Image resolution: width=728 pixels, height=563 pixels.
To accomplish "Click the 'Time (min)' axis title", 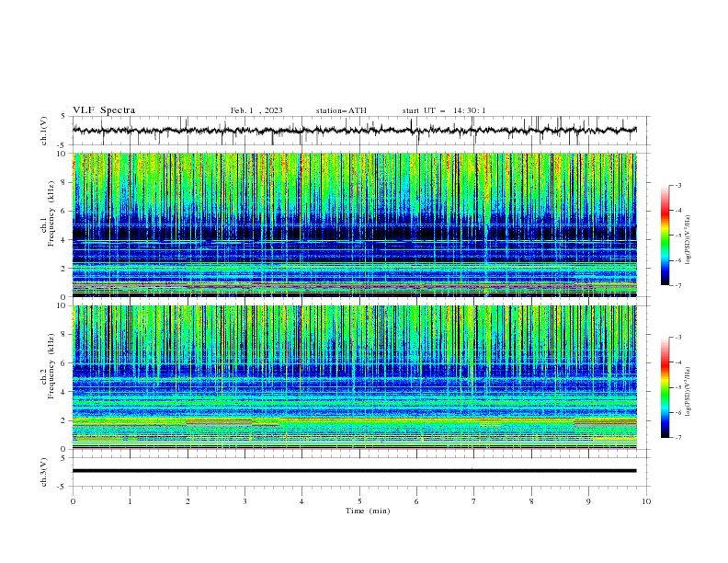I will (368, 511).
